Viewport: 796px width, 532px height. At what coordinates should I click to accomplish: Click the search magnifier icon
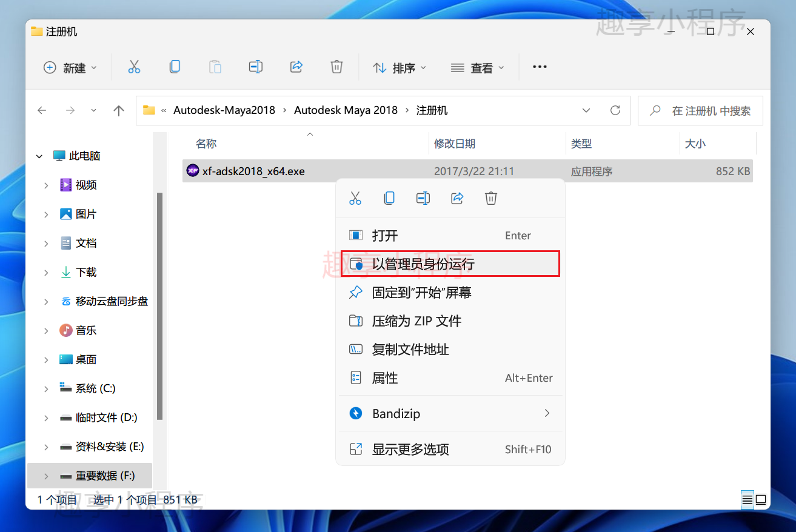pos(655,110)
